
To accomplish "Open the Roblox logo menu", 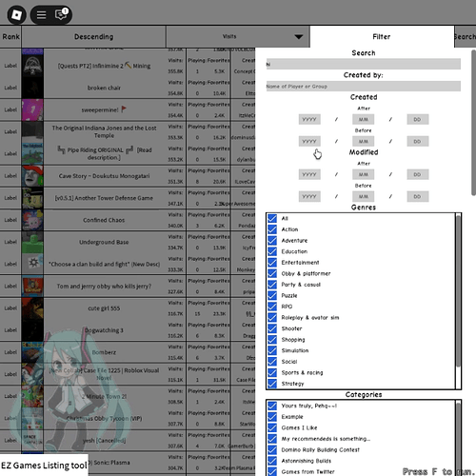I will (16, 14).
